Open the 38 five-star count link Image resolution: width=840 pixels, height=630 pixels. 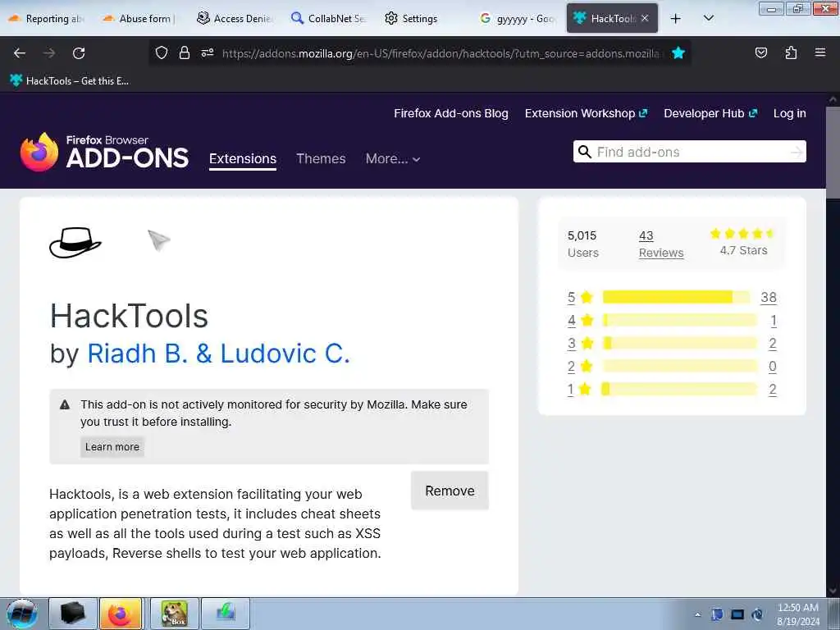point(769,297)
